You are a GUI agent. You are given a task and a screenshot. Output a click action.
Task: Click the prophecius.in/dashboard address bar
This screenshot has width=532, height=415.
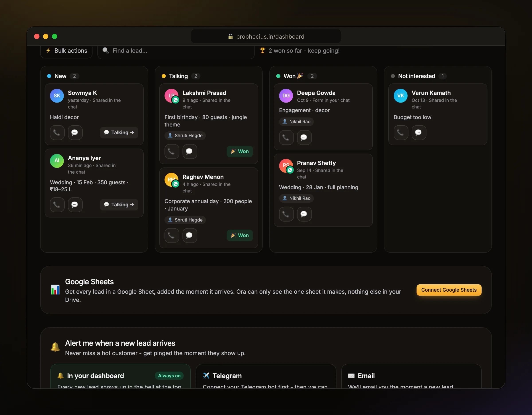click(x=266, y=36)
